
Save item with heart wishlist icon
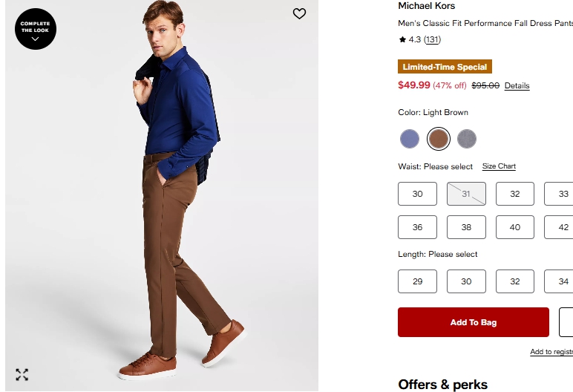point(299,13)
